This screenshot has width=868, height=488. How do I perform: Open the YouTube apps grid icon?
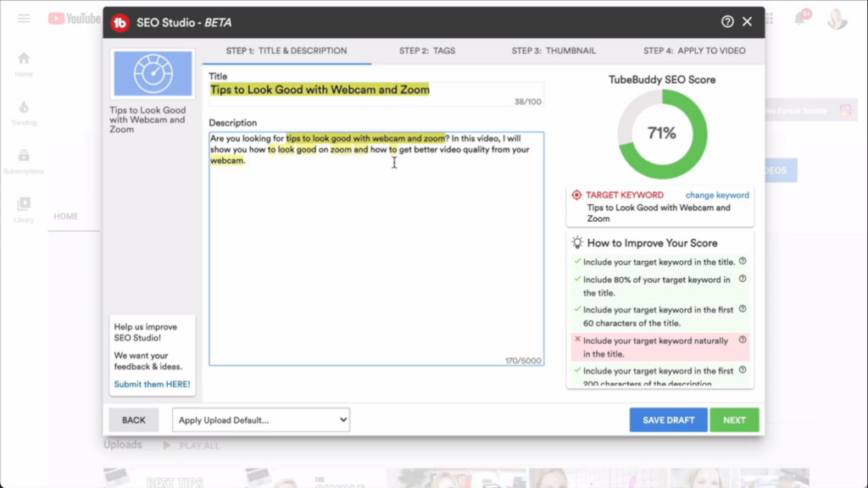click(770, 19)
